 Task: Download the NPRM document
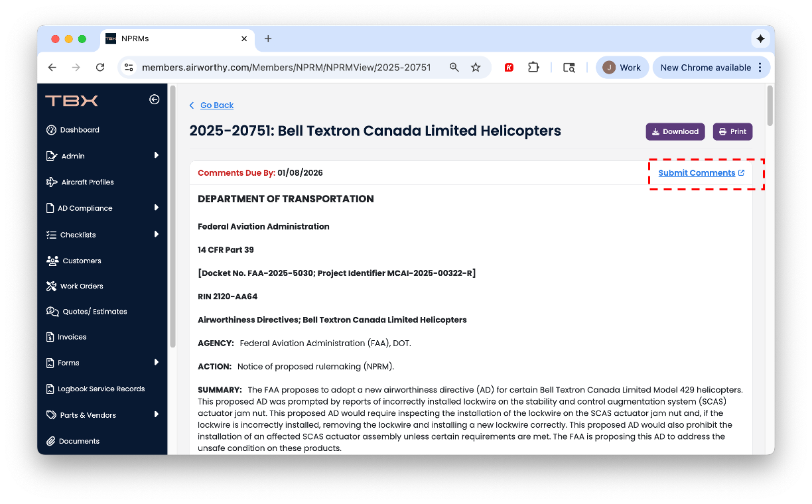pyautogui.click(x=675, y=131)
